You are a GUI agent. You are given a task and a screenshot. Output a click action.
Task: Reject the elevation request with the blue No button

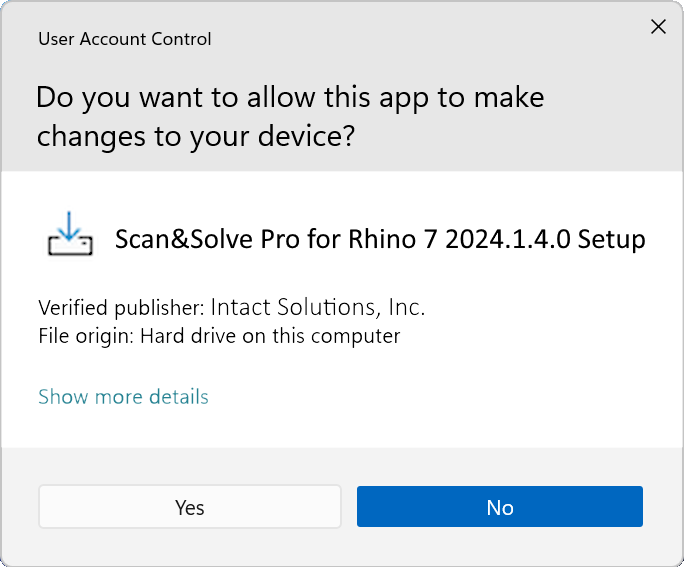(x=499, y=507)
